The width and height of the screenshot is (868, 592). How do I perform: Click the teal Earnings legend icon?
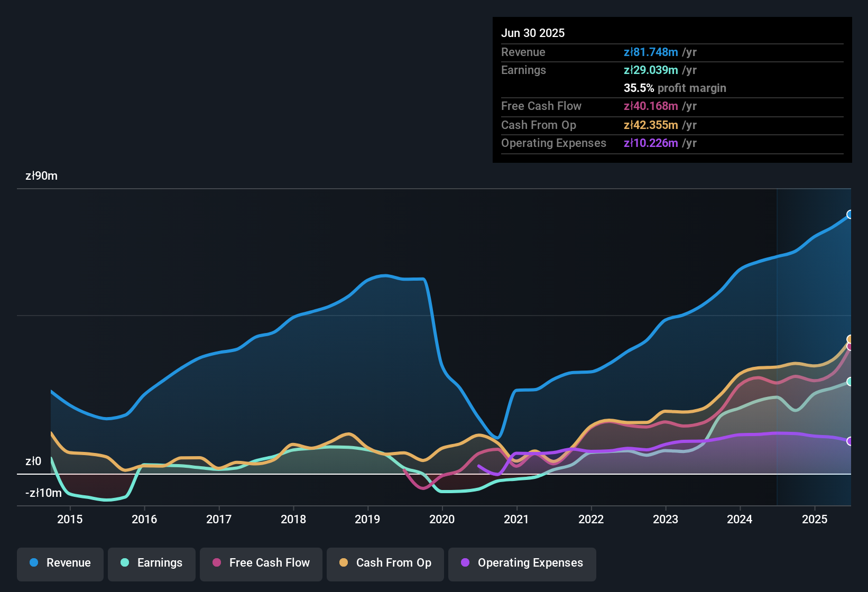(x=125, y=563)
